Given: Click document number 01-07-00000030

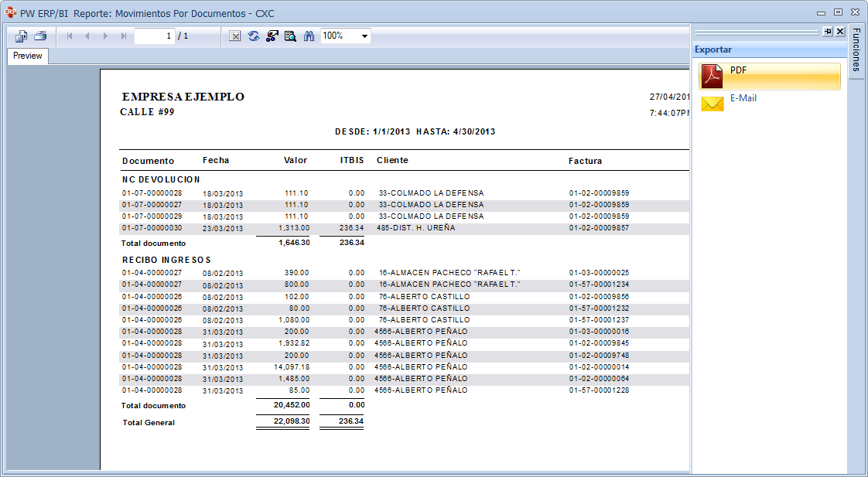Looking at the screenshot, I should tap(152, 228).
